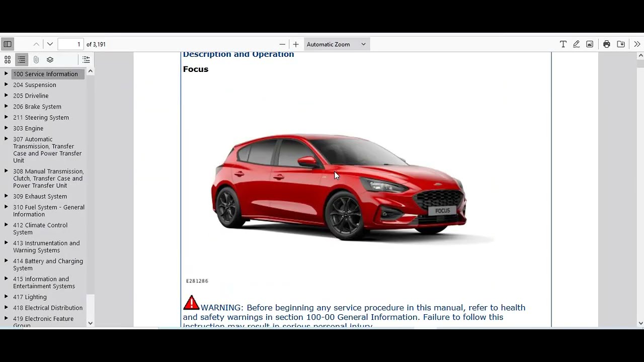Toggle the sidebar panel button

[8, 44]
